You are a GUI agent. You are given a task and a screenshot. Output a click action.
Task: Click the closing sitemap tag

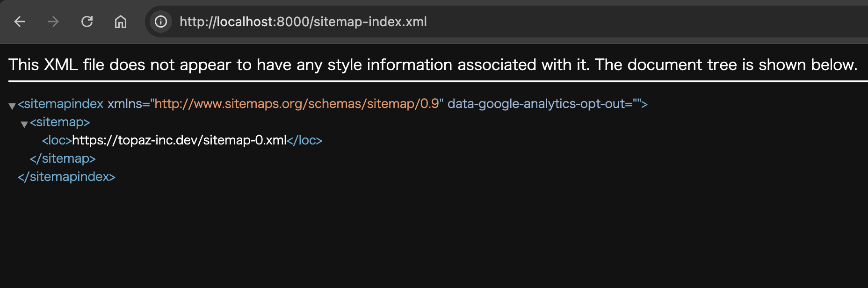tap(63, 158)
